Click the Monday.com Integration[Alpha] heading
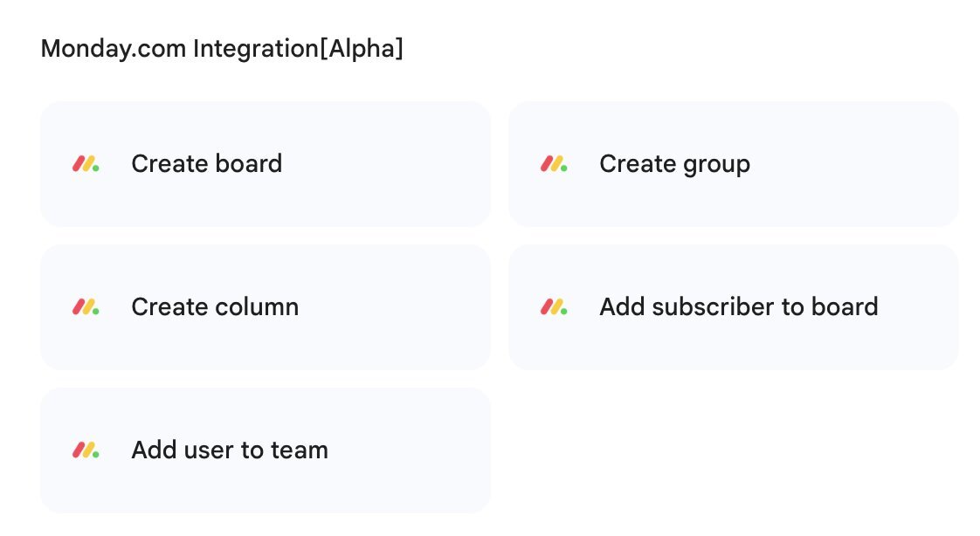 point(222,49)
